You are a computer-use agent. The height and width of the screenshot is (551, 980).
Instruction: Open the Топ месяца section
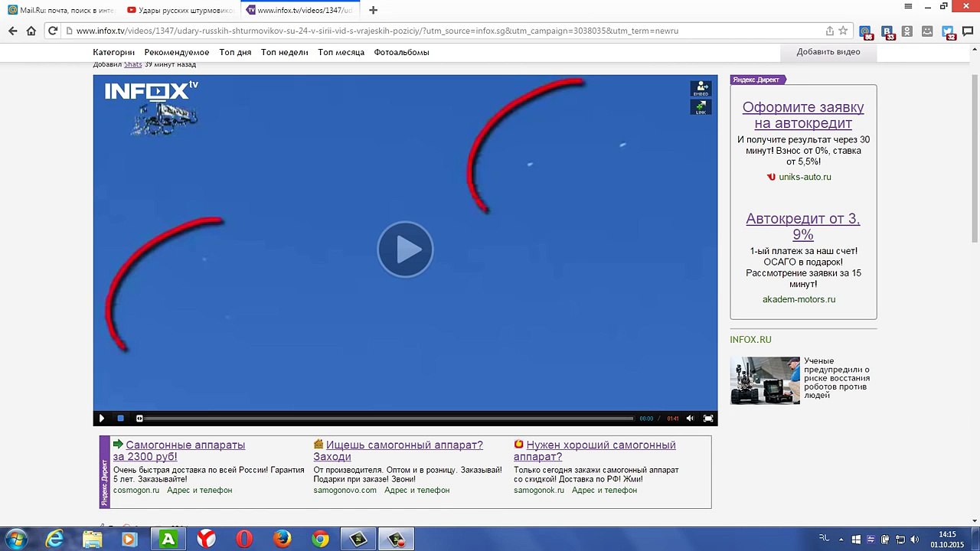click(341, 52)
